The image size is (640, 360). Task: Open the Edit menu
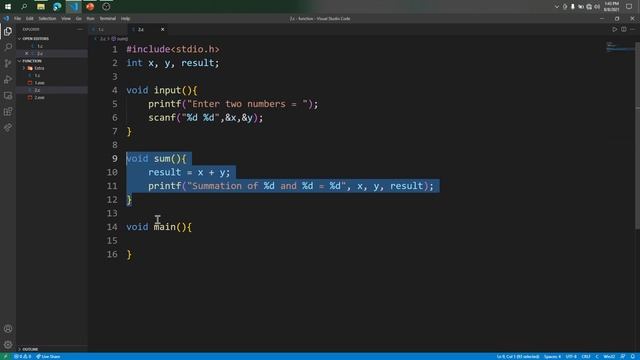click(x=30, y=19)
